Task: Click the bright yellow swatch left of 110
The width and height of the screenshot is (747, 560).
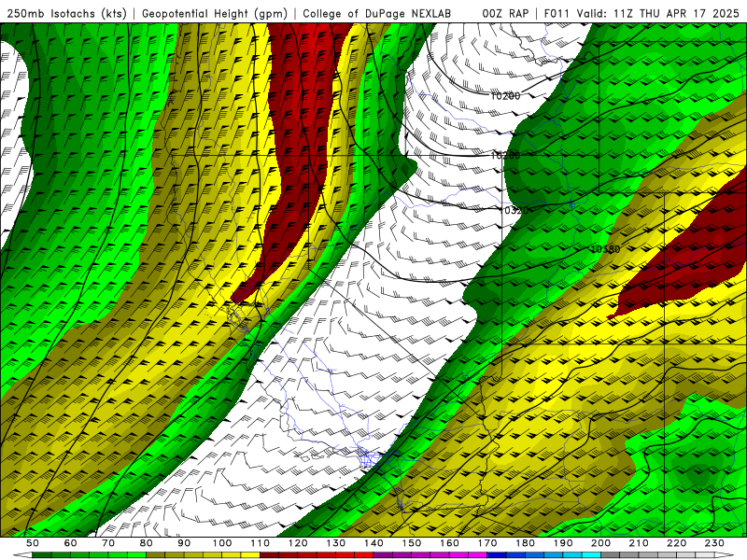Action: 250,554
